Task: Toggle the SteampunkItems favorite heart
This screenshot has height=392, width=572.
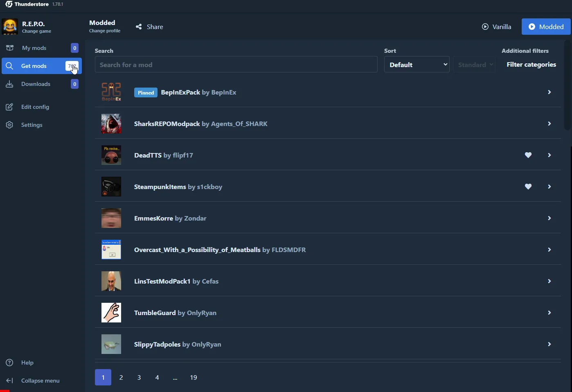Action: pos(528,187)
